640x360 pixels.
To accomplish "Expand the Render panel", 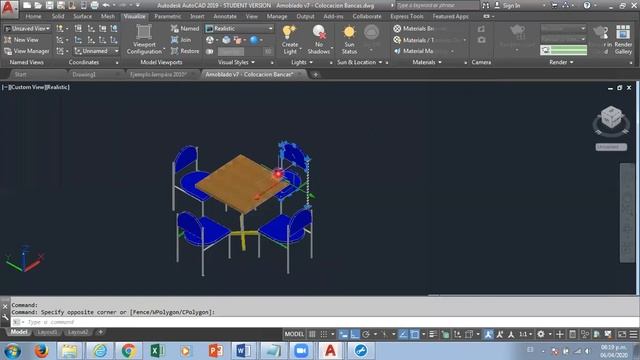I will [561, 62].
